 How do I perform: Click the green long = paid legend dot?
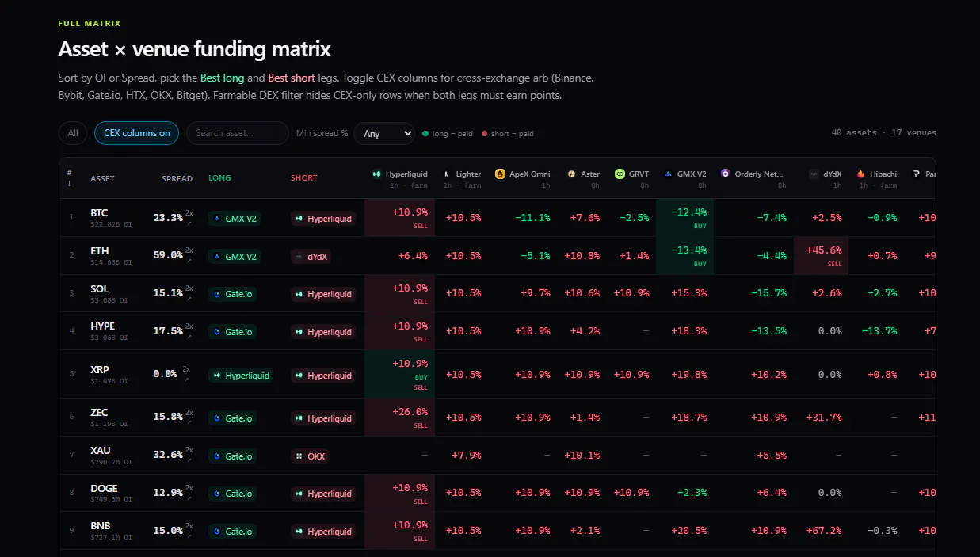425,134
